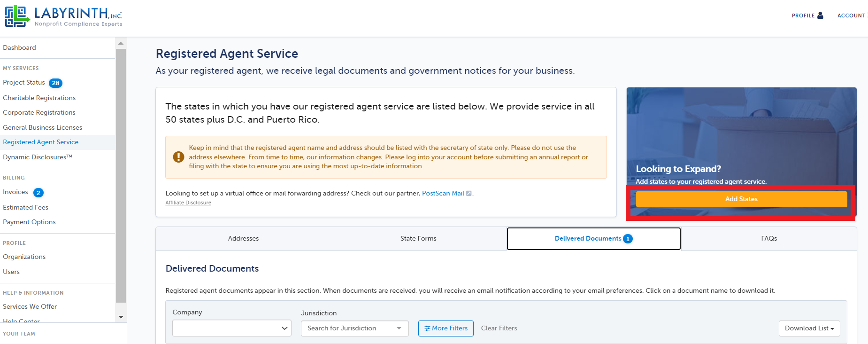The height and width of the screenshot is (344, 868).
Task: Open Account in the top bar
Action: click(851, 16)
